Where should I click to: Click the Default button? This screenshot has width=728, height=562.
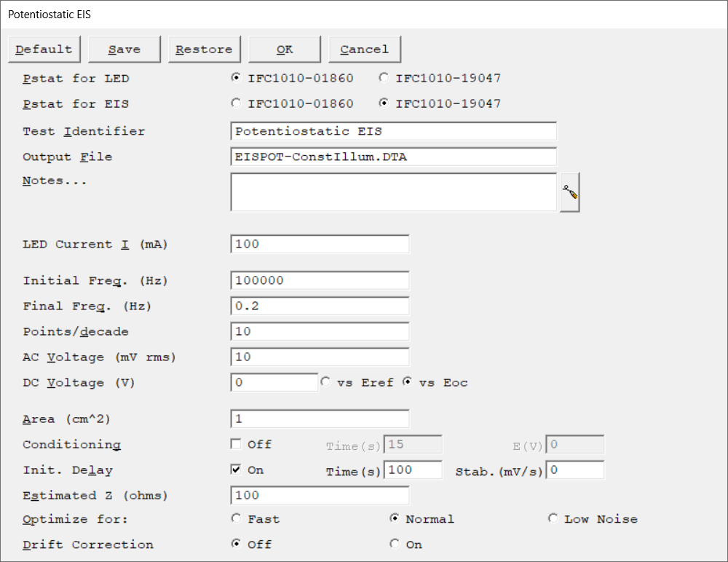44,50
